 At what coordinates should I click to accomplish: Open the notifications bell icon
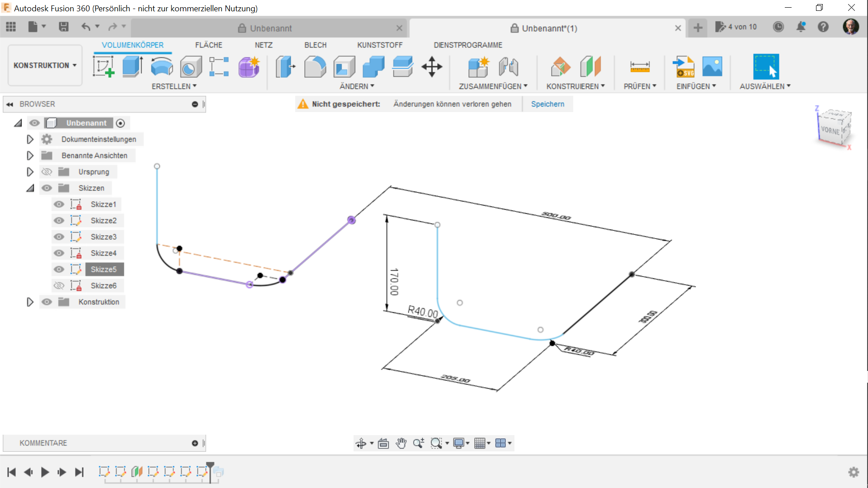(x=801, y=27)
